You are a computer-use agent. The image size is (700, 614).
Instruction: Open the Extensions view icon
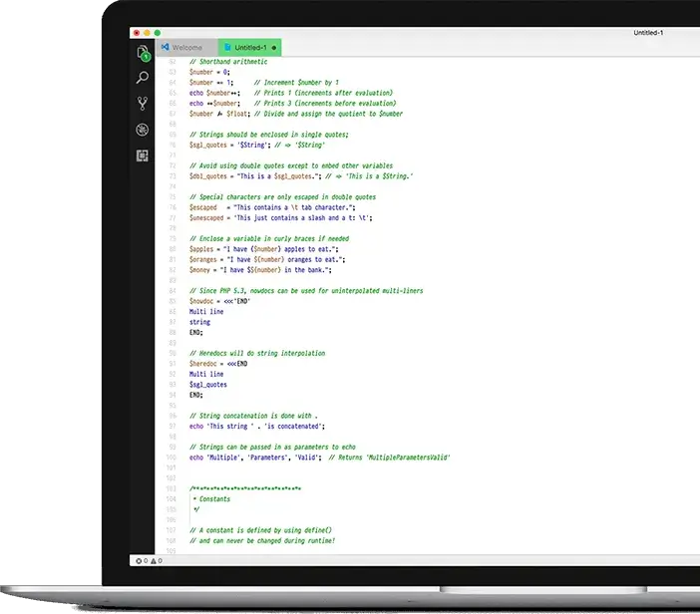[x=143, y=155]
